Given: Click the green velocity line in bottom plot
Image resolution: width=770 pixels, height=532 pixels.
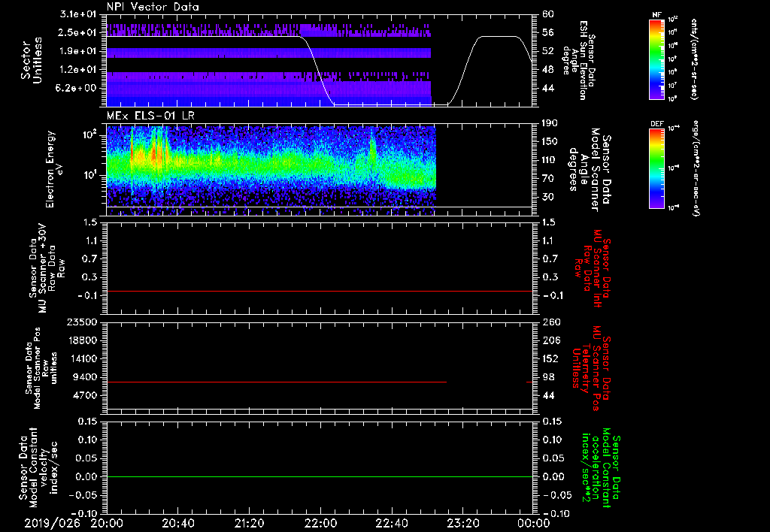Looking at the screenshot, I should 319,476.
